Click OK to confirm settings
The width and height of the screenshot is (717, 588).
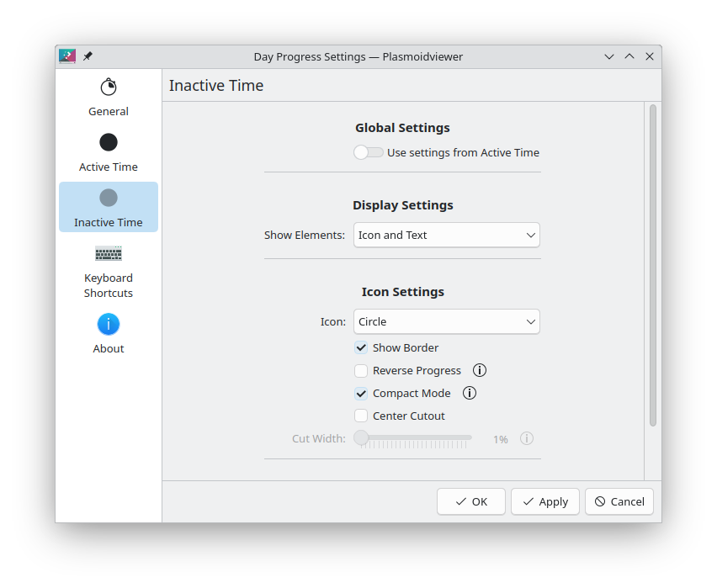point(471,501)
